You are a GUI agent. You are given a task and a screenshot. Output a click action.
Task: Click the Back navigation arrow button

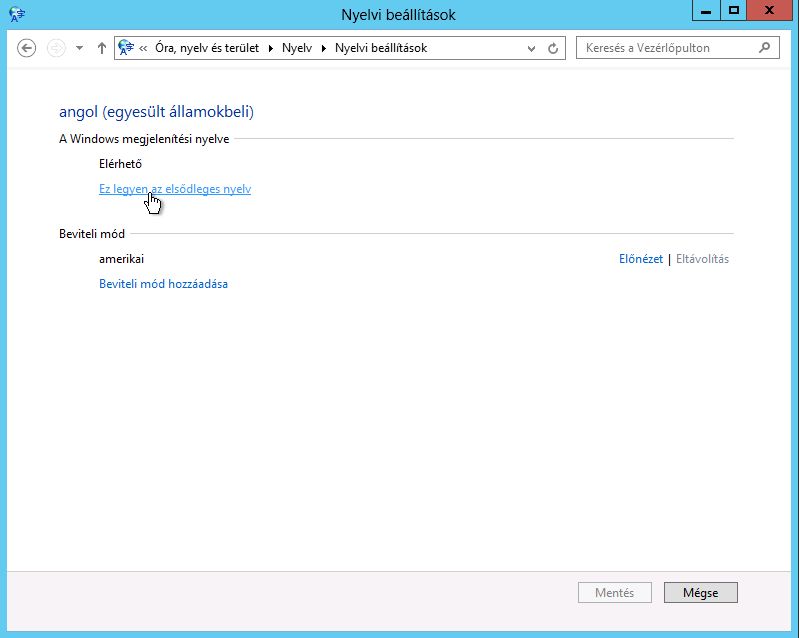27,48
